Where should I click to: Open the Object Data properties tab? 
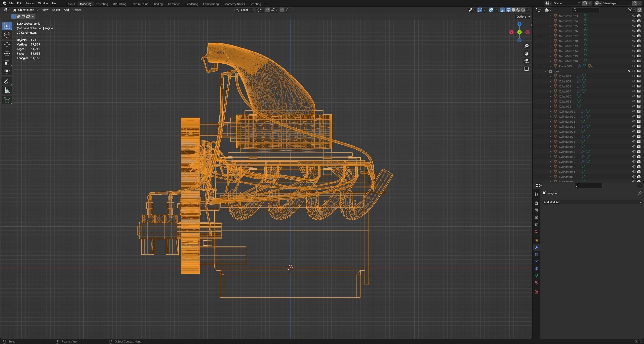tap(536, 276)
